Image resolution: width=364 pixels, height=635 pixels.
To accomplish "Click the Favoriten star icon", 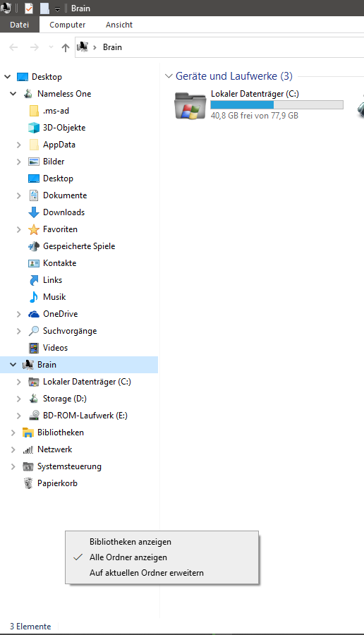I will pos(34,229).
